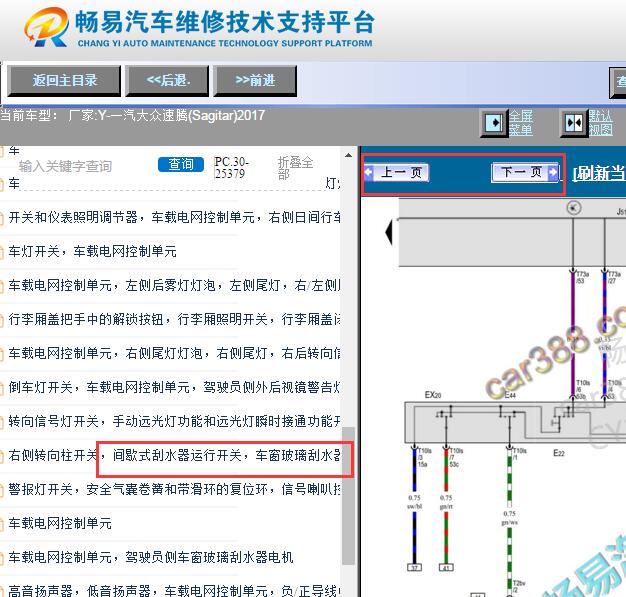Click the 默认视图 icon
This screenshot has width=626, height=597.
[574, 123]
